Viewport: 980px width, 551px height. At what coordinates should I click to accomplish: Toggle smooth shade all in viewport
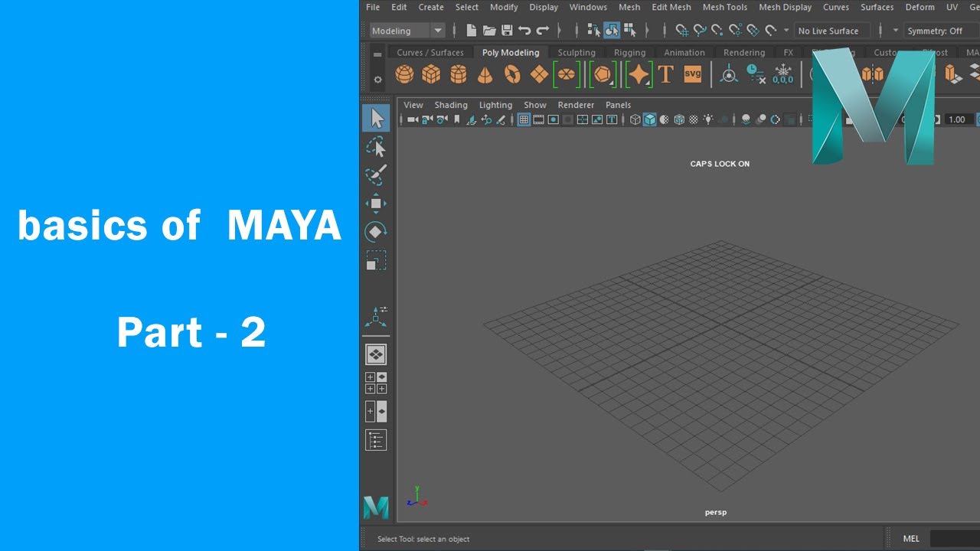pyautogui.click(x=649, y=119)
